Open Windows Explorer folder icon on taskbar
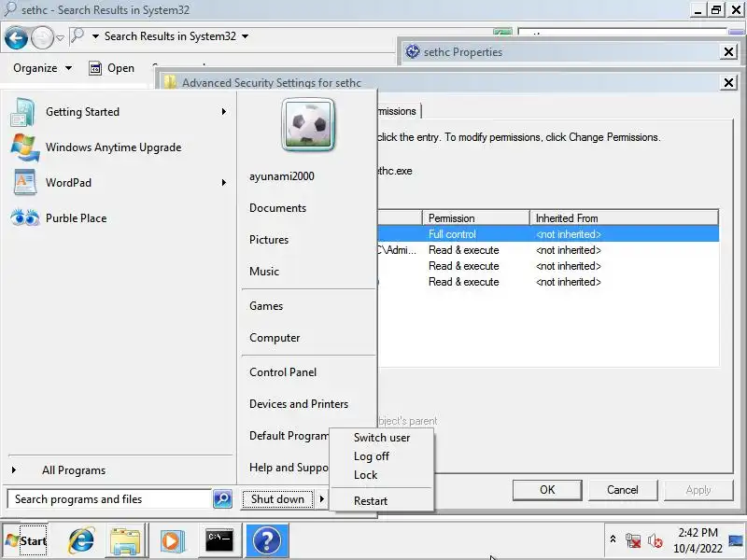Viewport: 747px width, 560px height. click(125, 541)
